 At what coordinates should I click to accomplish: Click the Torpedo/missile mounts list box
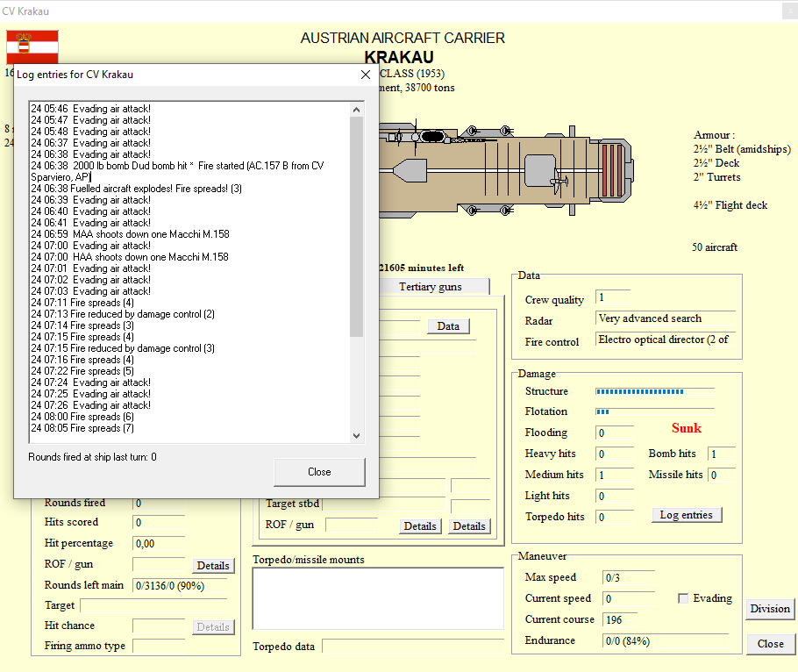pyautogui.click(x=378, y=598)
